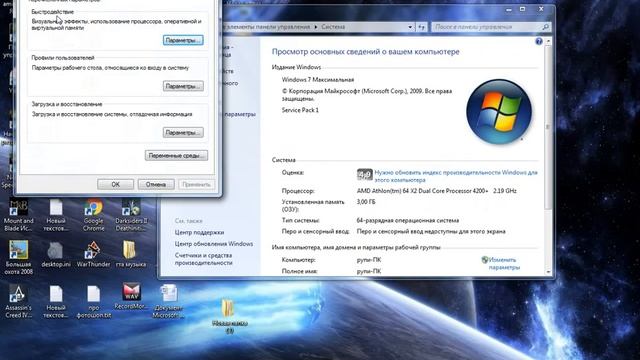Screen dimensions: 640x360
Task: Click the 4,9 performance rating badge
Action: click(x=364, y=175)
